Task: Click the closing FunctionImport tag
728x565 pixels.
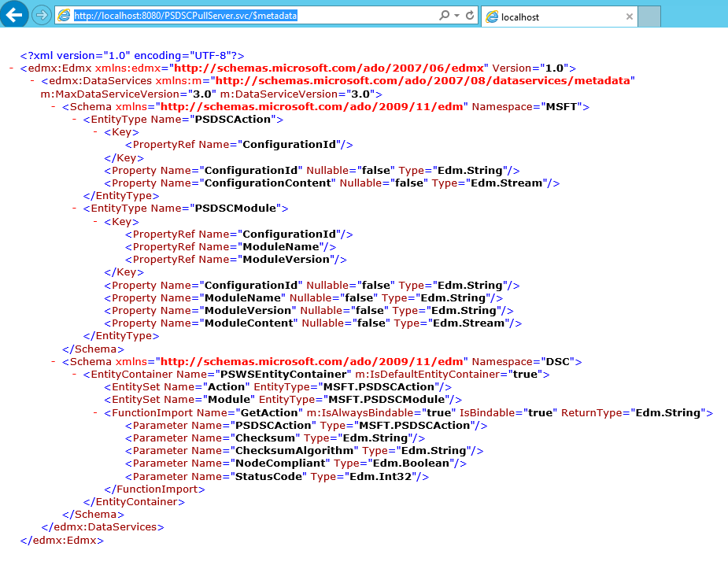Action: pos(154,489)
